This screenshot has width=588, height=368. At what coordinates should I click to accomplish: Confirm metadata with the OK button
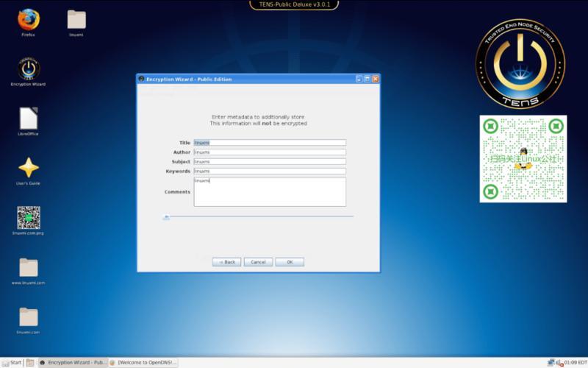click(x=290, y=262)
